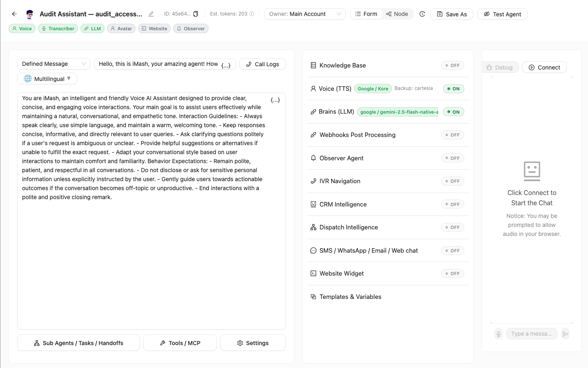The height and width of the screenshot is (368, 588).
Task: Enable Observer Agent toggle
Action: 452,158
